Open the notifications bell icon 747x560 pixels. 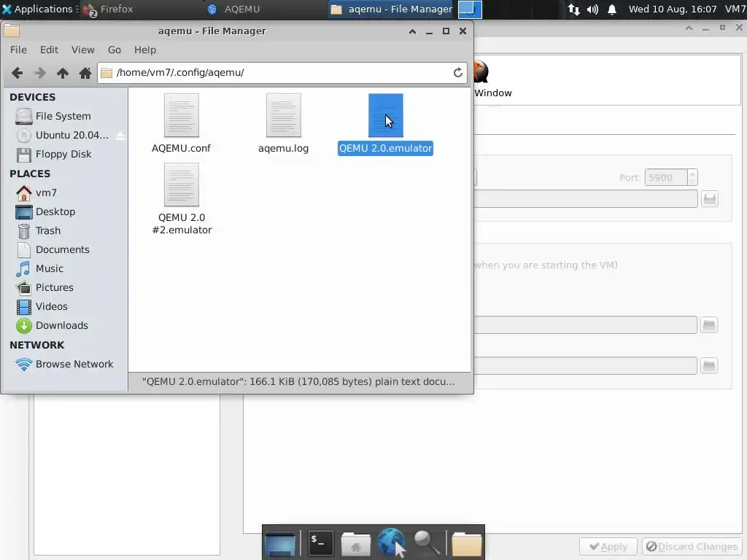[612, 9]
